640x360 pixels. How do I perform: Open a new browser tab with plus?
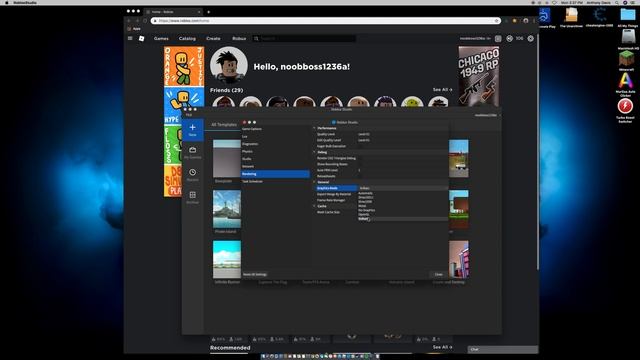208,12
